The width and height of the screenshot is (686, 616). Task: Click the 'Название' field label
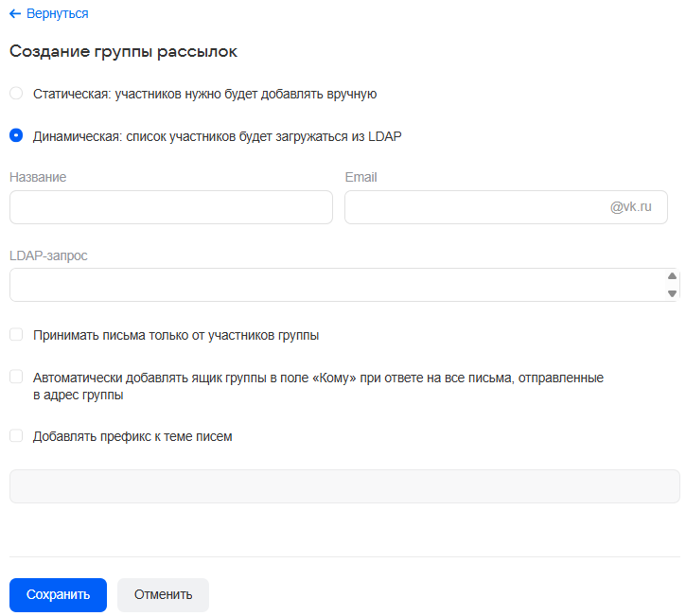38,177
